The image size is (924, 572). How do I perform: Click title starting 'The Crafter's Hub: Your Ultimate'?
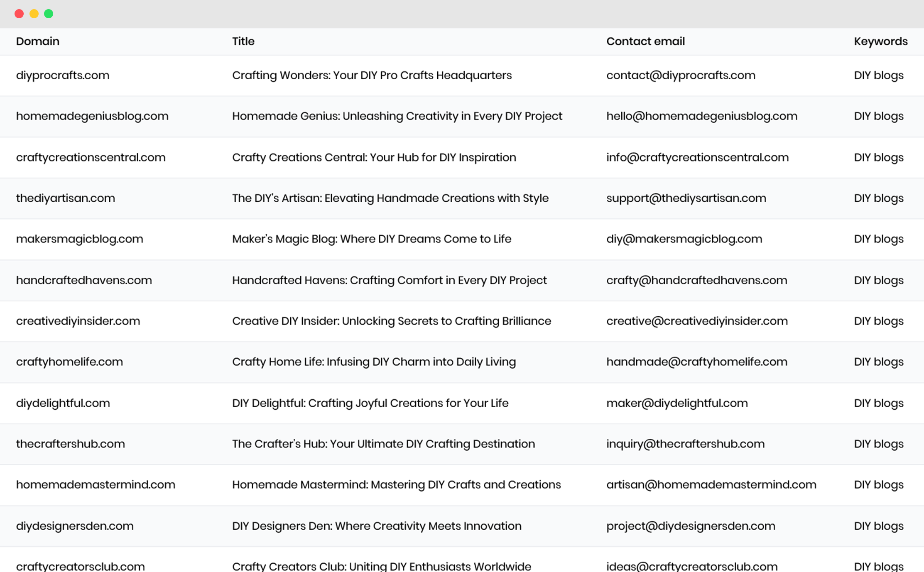point(384,444)
